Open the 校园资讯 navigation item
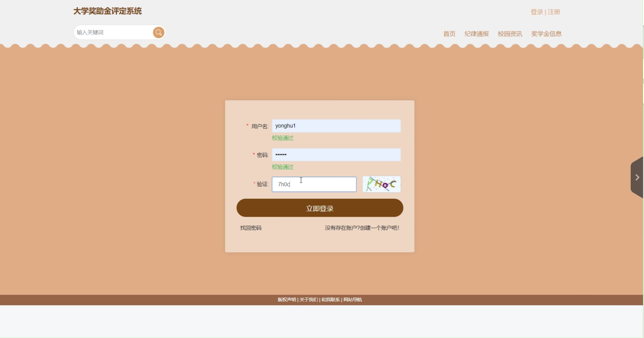The height and width of the screenshot is (338, 644). pyautogui.click(x=510, y=34)
